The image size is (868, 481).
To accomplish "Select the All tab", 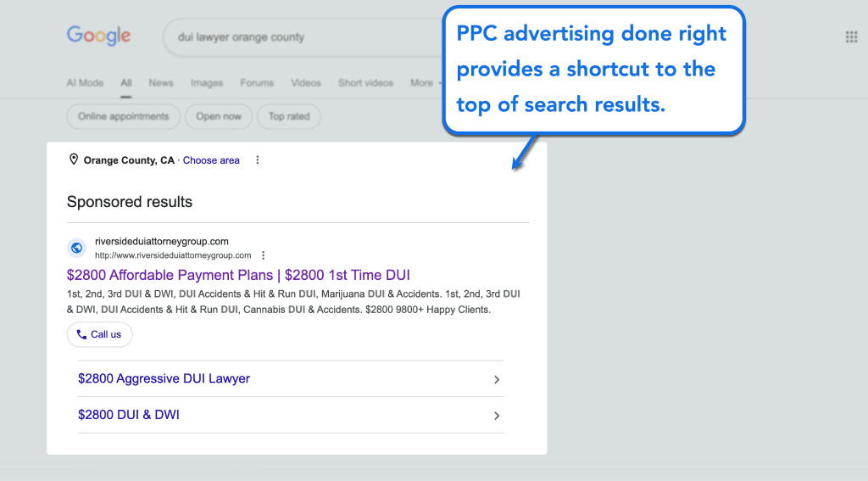I will (x=126, y=82).
